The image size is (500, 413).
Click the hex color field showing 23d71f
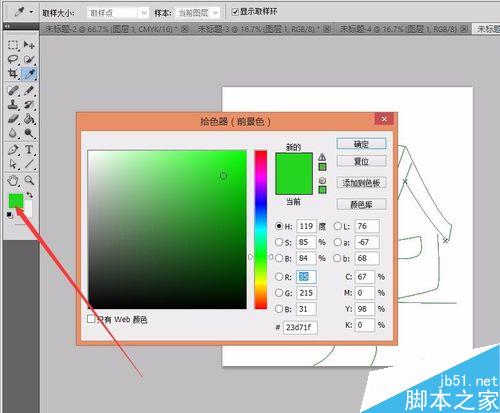click(x=300, y=327)
